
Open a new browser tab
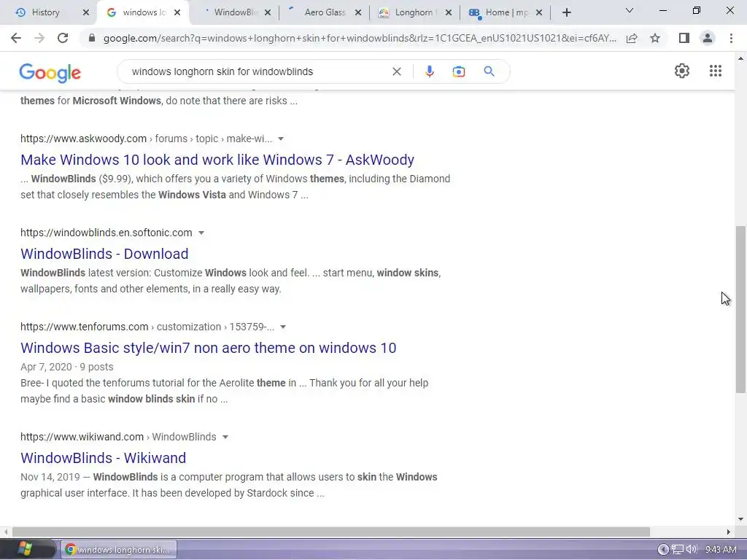[566, 13]
